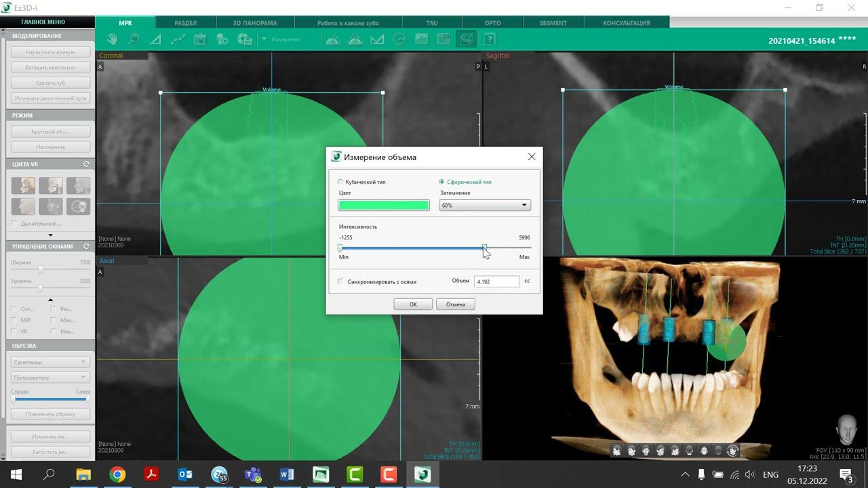Close the Измерение объема dialog
868x488 pixels.
532,157
